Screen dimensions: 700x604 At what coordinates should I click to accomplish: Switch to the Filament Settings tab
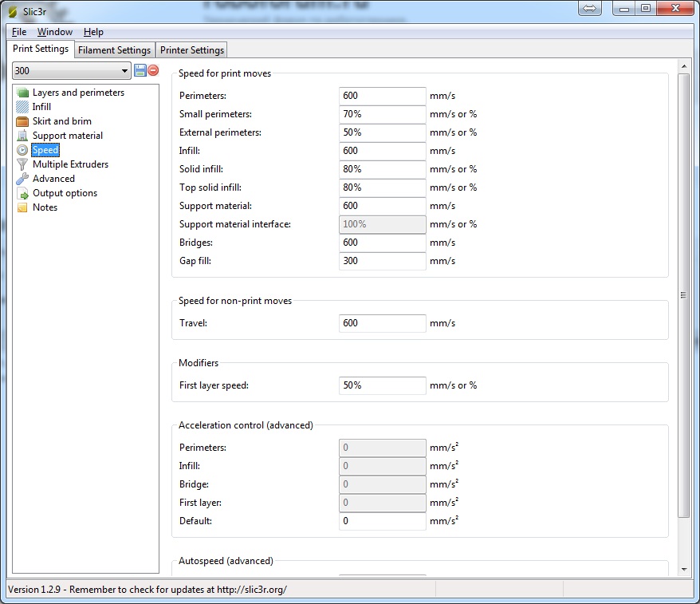114,50
